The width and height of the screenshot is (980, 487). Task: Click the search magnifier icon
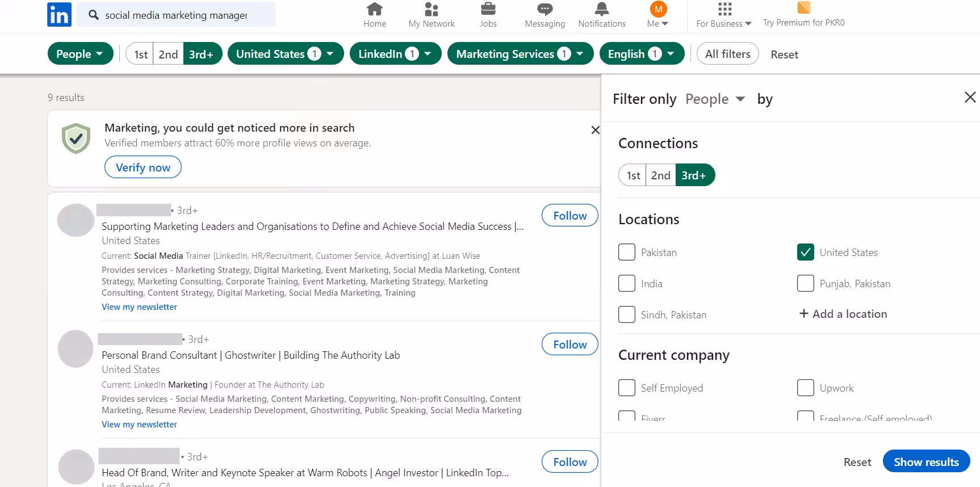(94, 15)
